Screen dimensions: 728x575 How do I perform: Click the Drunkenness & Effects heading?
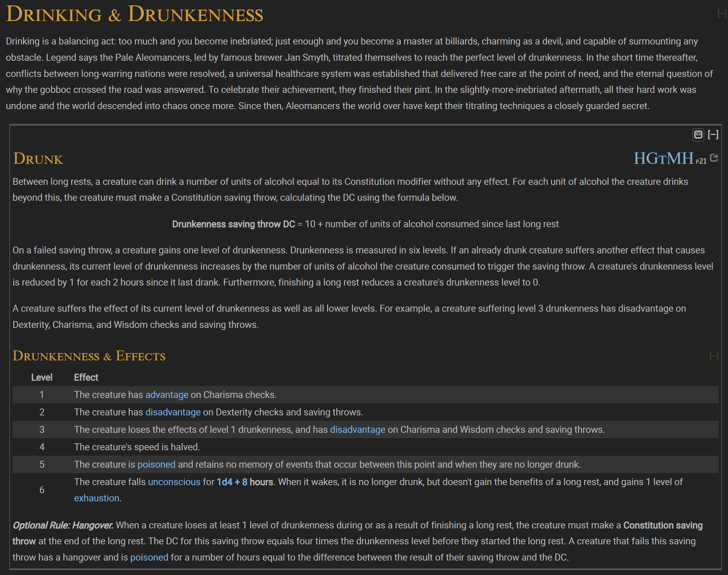(x=89, y=356)
